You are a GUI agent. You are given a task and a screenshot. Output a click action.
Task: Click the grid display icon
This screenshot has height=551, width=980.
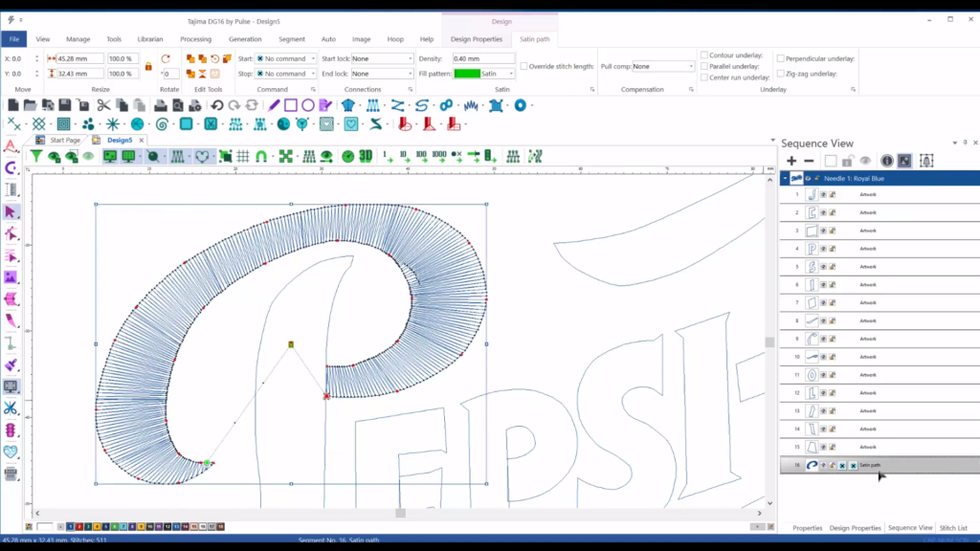click(x=243, y=156)
